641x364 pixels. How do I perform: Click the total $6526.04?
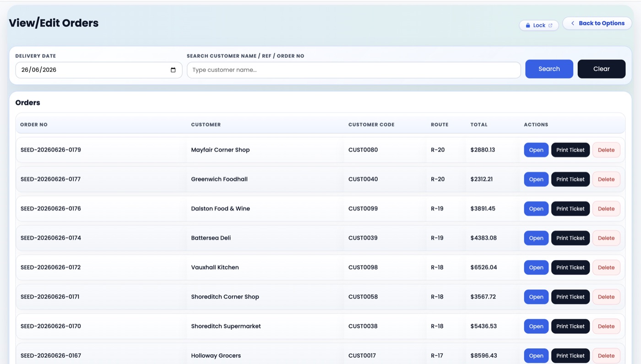[483, 267]
